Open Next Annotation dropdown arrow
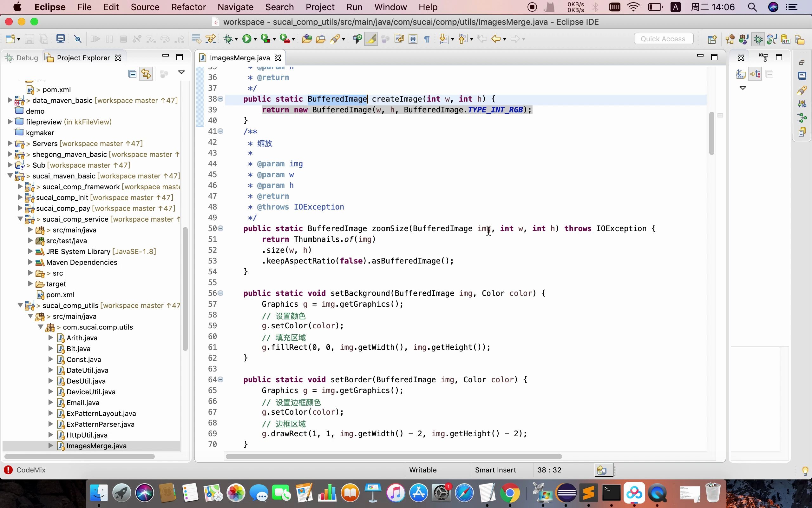The width and height of the screenshot is (812, 508). tap(453, 40)
